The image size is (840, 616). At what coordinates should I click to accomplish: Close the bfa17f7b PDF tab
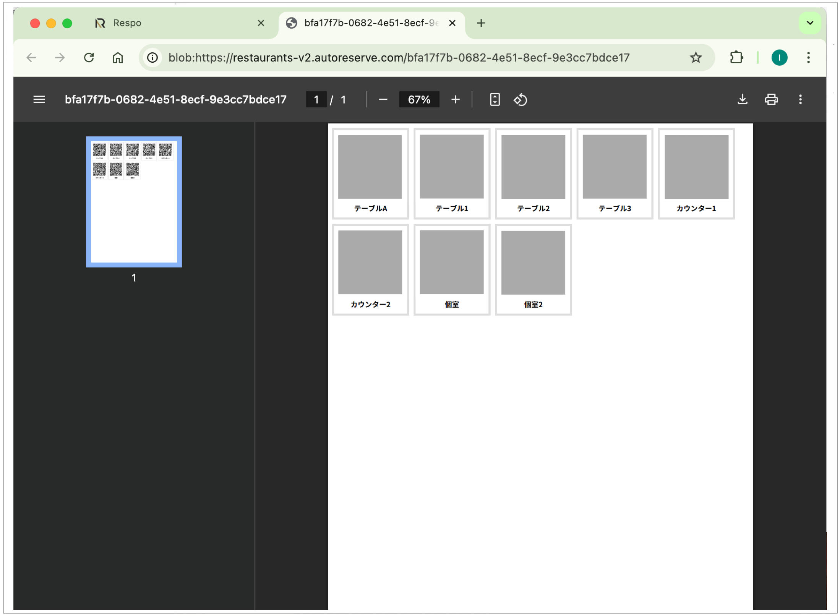click(x=452, y=23)
